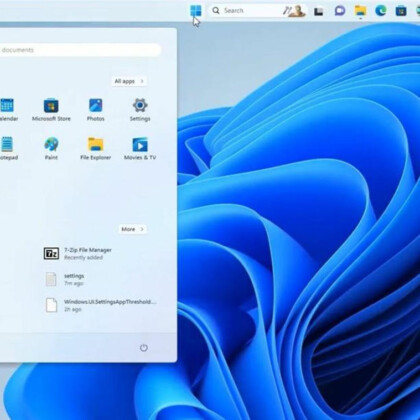Open Microsoft Edge from the taskbar
The height and width of the screenshot is (420, 420).
coord(381,11)
